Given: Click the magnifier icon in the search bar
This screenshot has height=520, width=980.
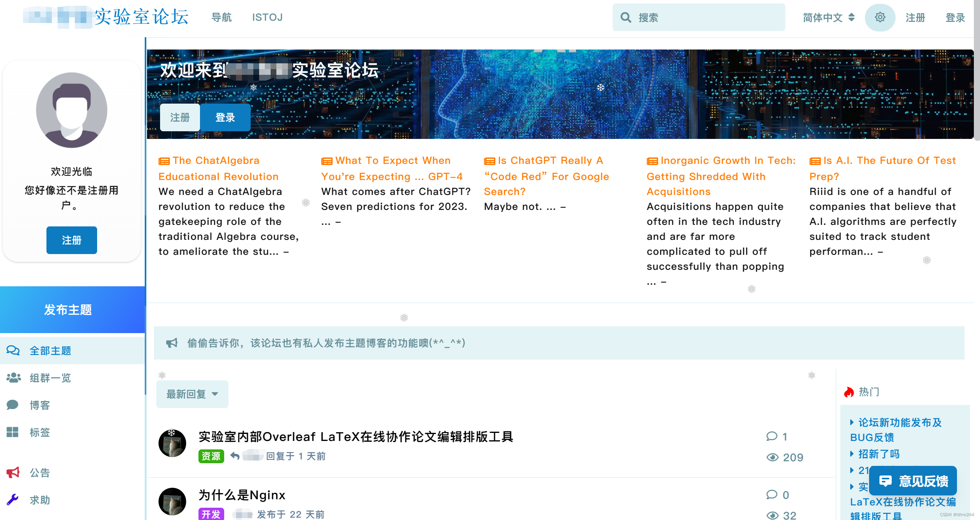Looking at the screenshot, I should (x=626, y=17).
